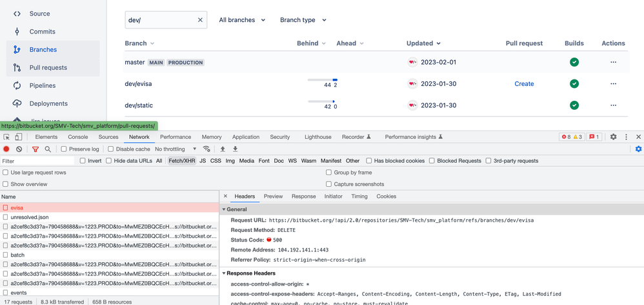Clear the network log
The height and width of the screenshot is (305, 644).
(19, 149)
